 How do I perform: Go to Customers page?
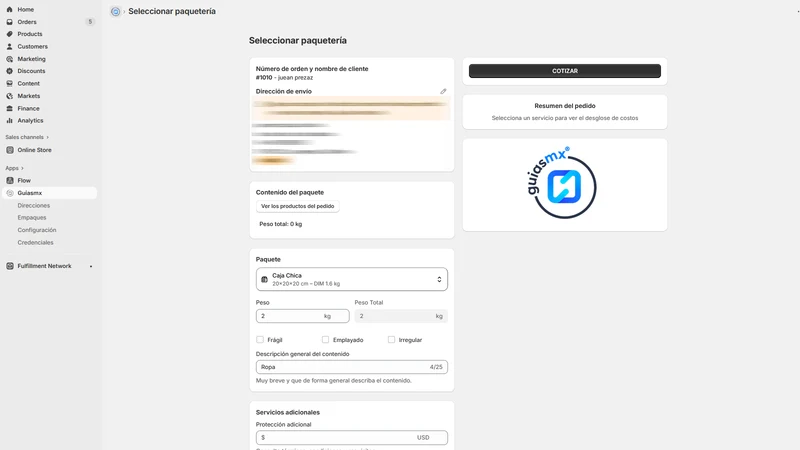click(33, 46)
